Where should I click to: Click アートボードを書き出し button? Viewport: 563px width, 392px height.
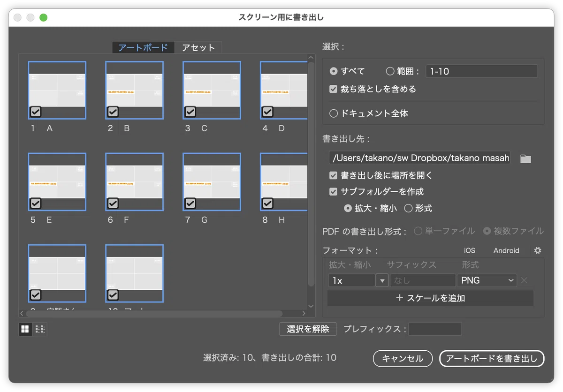coord(492,359)
